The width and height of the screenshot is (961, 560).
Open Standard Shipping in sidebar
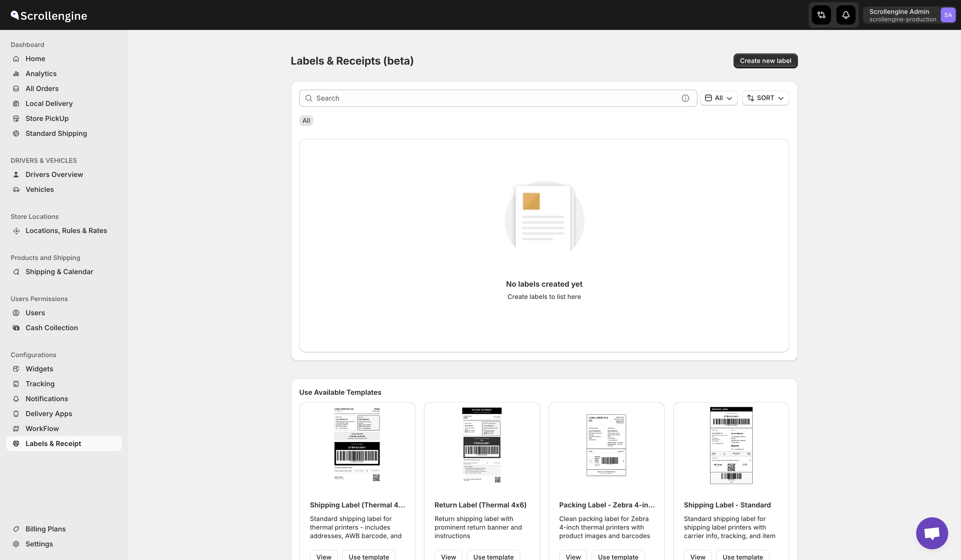click(x=56, y=133)
